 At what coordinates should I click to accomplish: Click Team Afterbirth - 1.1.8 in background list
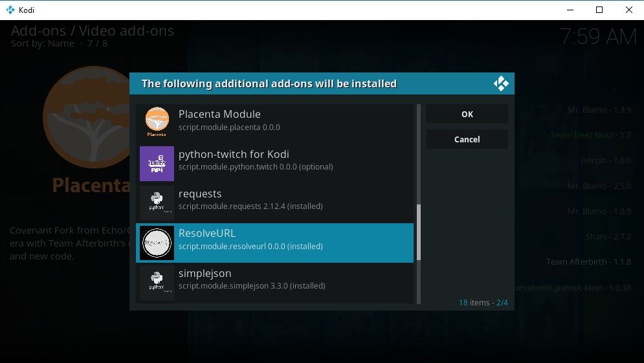(588, 262)
